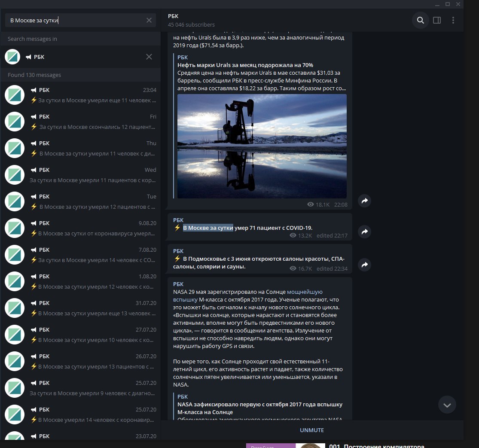Remove the РБК search filter chip

click(x=149, y=57)
